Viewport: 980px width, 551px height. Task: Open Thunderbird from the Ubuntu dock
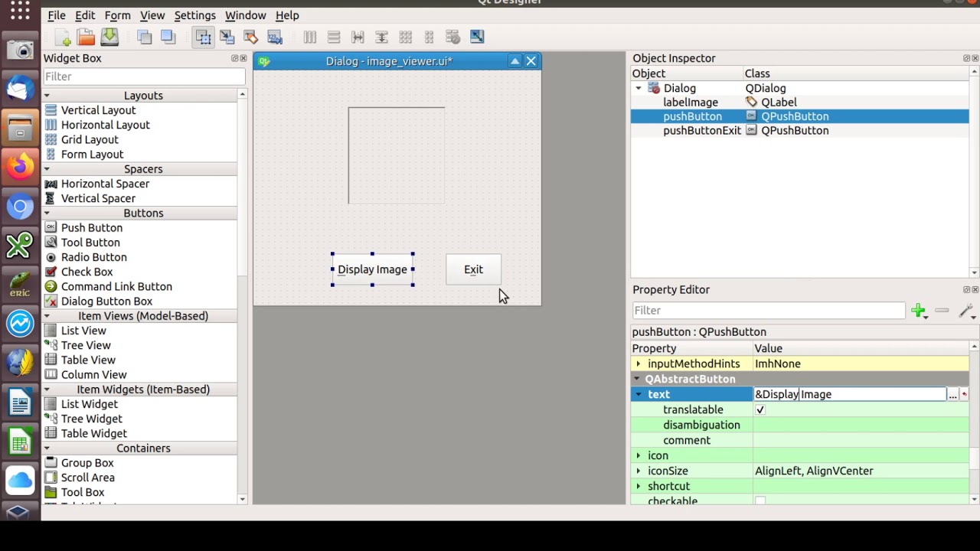click(20, 90)
